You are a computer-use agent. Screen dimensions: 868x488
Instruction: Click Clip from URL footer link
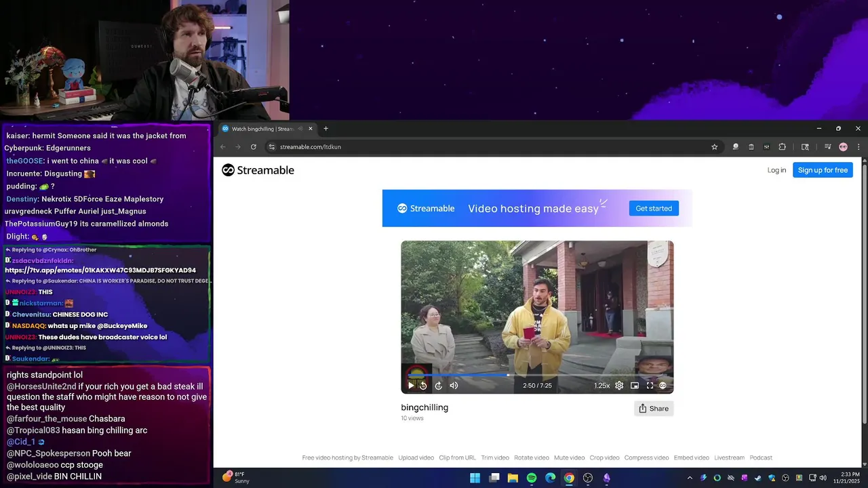(458, 457)
